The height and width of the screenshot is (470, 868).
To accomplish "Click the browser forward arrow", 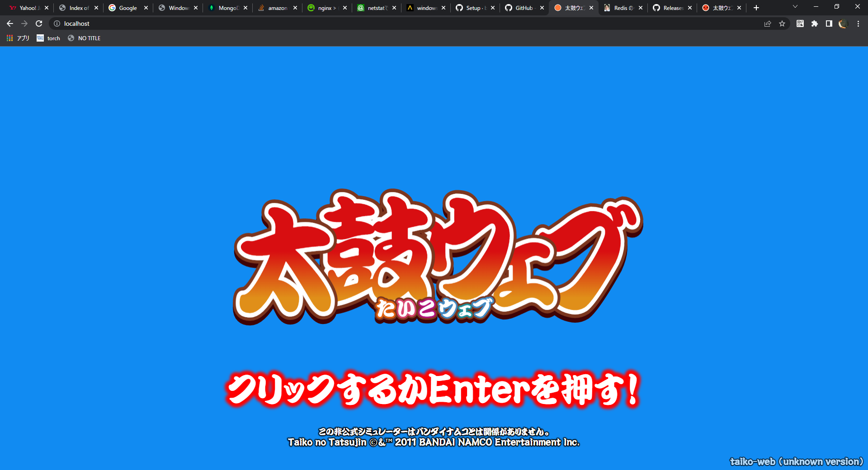I will 24,23.
